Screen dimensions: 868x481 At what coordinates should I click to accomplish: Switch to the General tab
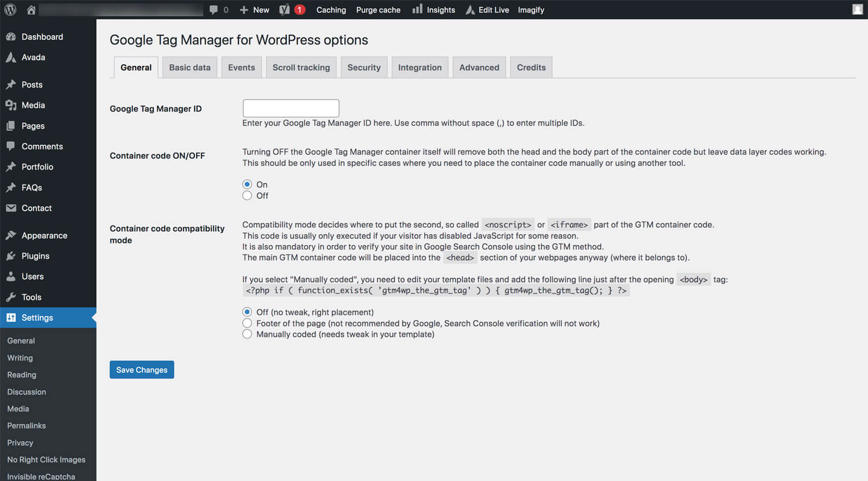click(x=136, y=68)
